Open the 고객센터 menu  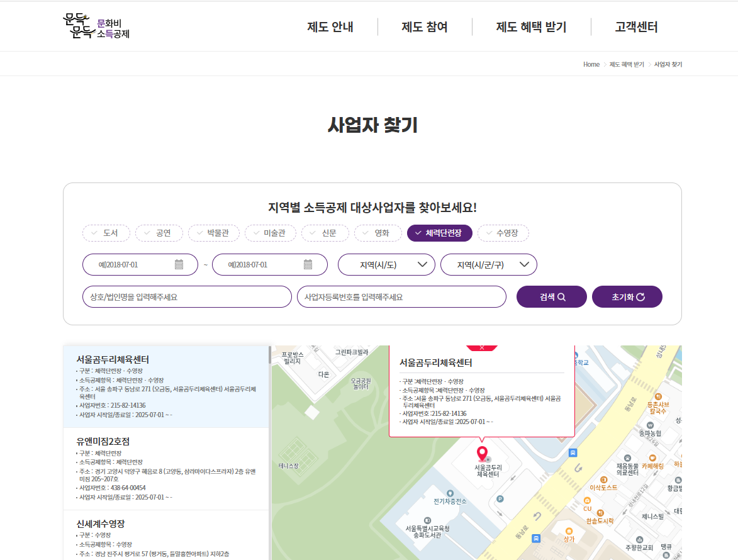pos(636,27)
